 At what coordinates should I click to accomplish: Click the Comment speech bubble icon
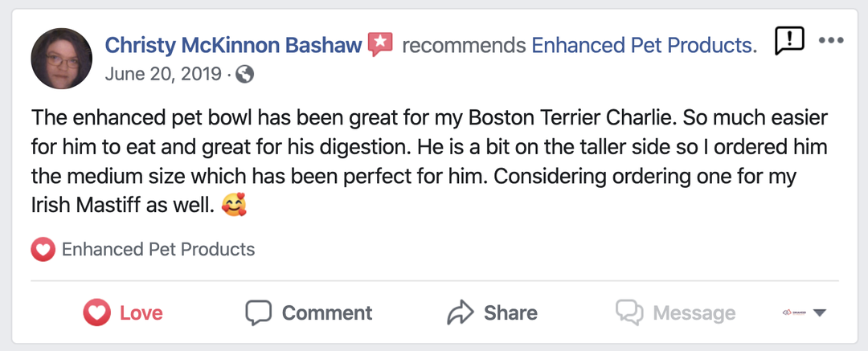[x=259, y=312]
